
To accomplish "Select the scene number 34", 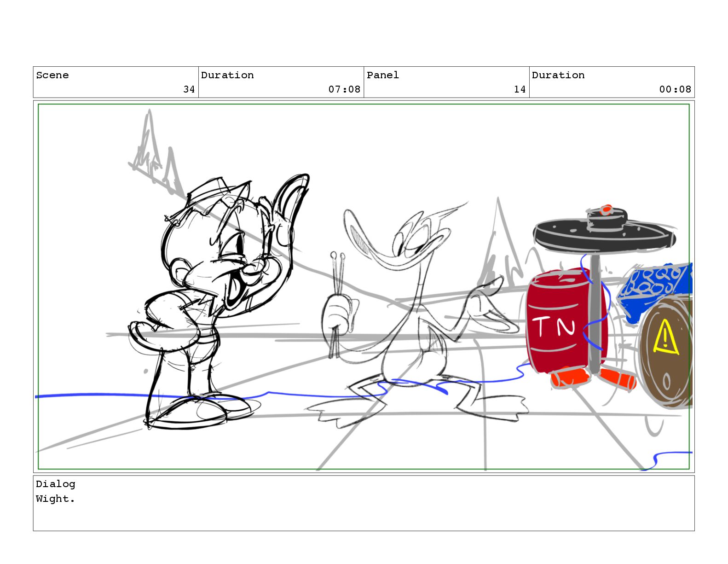I will coord(189,89).
